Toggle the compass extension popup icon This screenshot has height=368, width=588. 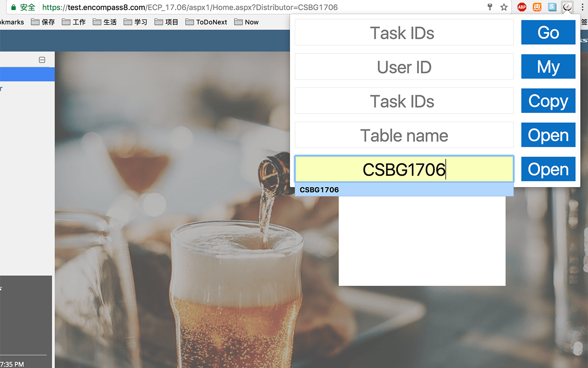(x=568, y=7)
